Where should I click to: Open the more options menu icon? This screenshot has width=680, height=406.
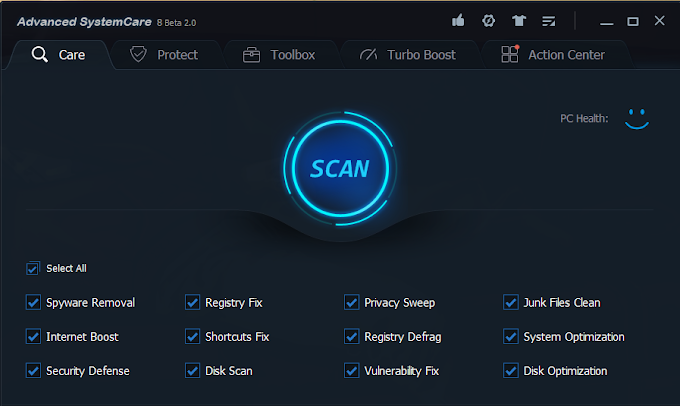[549, 21]
